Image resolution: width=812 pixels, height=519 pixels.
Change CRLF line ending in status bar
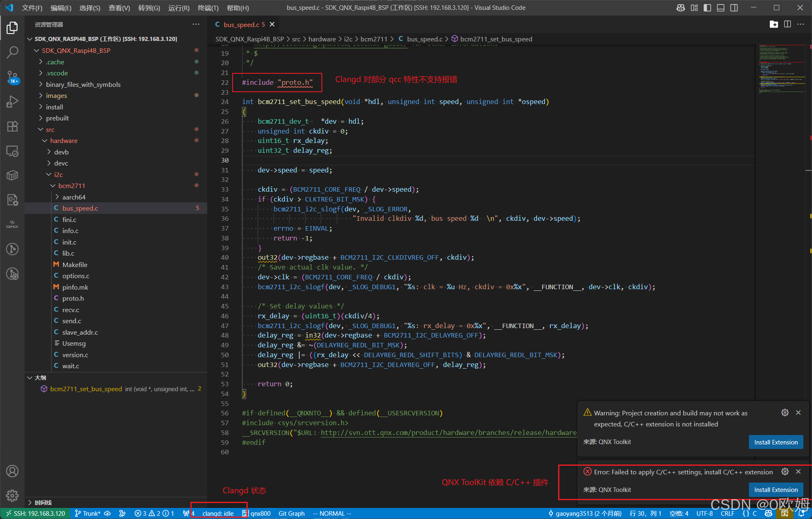[728, 513]
